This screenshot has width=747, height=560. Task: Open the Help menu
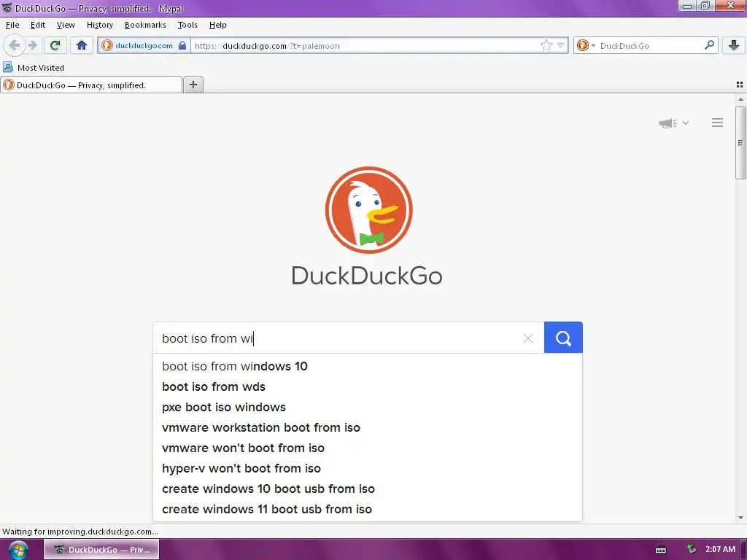coord(217,25)
